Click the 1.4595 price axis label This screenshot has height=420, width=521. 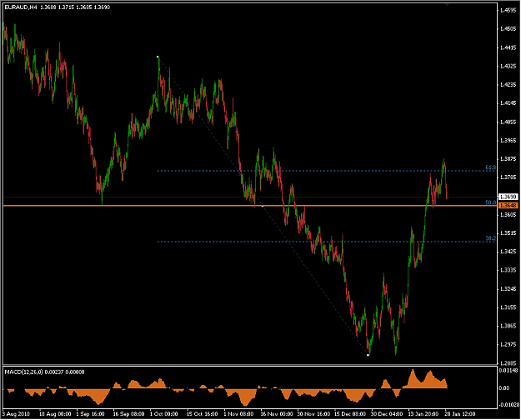508,10
